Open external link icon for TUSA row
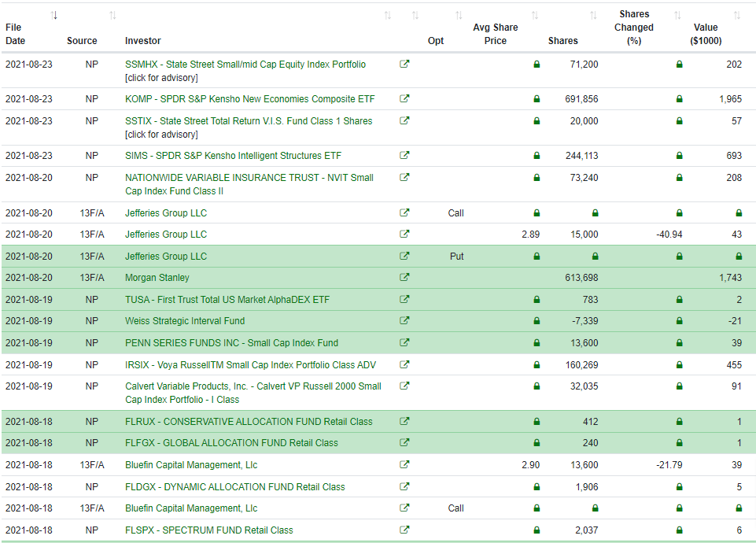The image size is (756, 543). click(x=404, y=299)
